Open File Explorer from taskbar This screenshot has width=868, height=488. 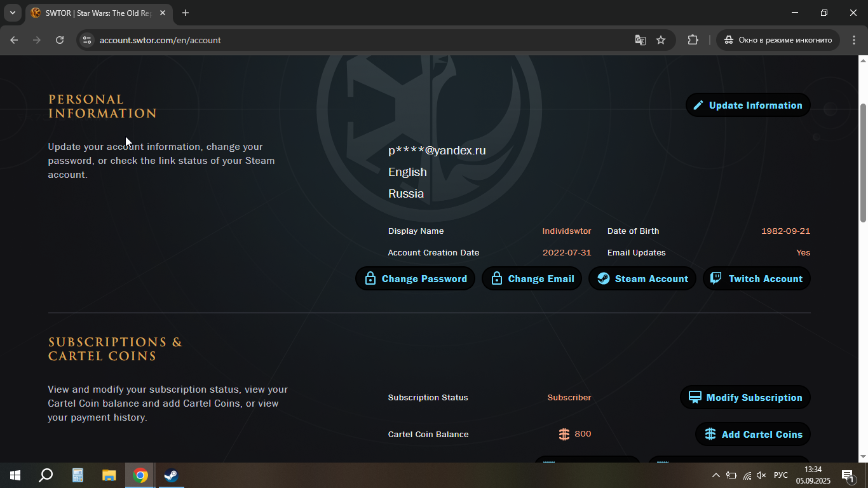pyautogui.click(x=109, y=475)
